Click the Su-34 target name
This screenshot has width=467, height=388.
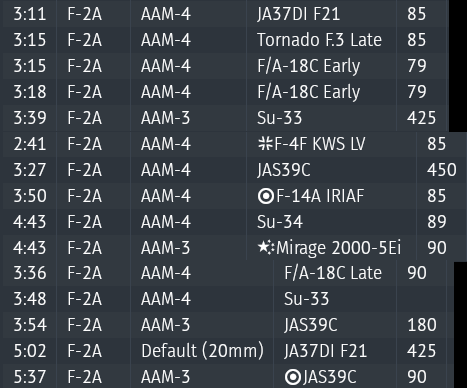[280, 222]
